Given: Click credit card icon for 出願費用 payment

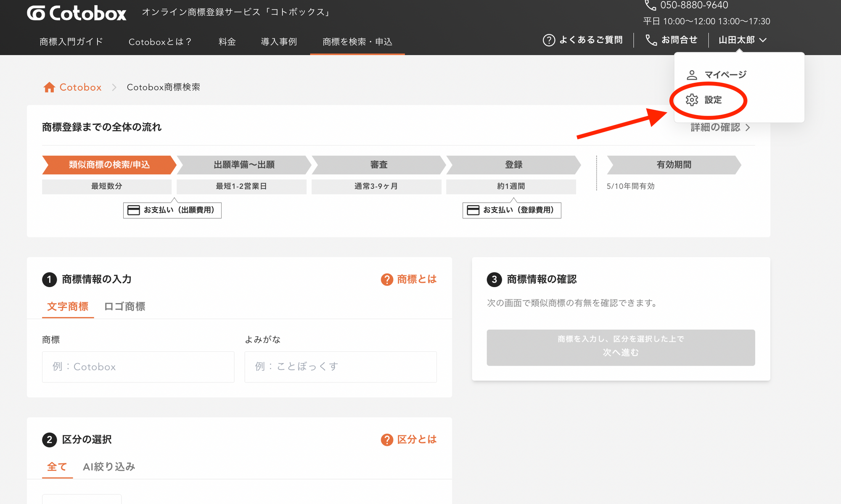Looking at the screenshot, I should 134,210.
